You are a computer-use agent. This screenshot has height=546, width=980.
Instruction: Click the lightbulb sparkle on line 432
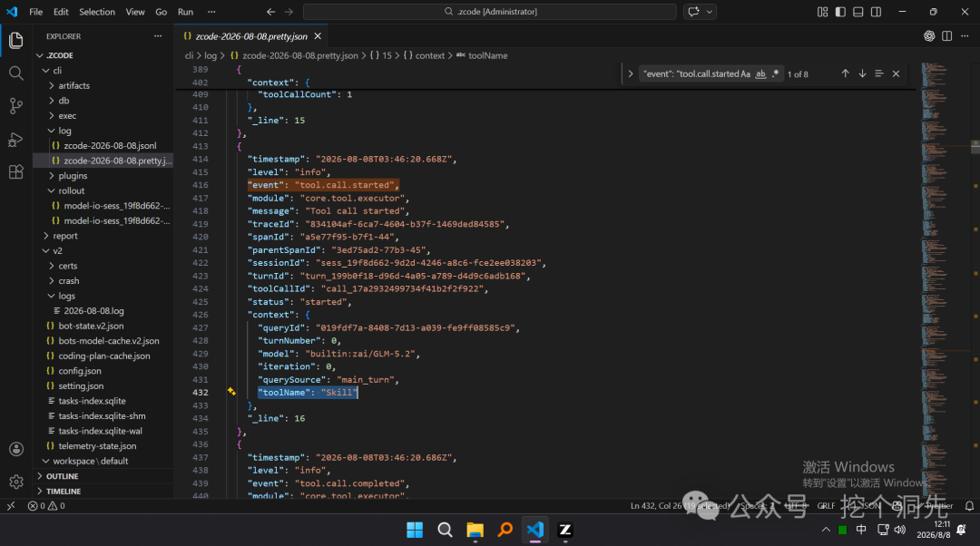click(231, 392)
